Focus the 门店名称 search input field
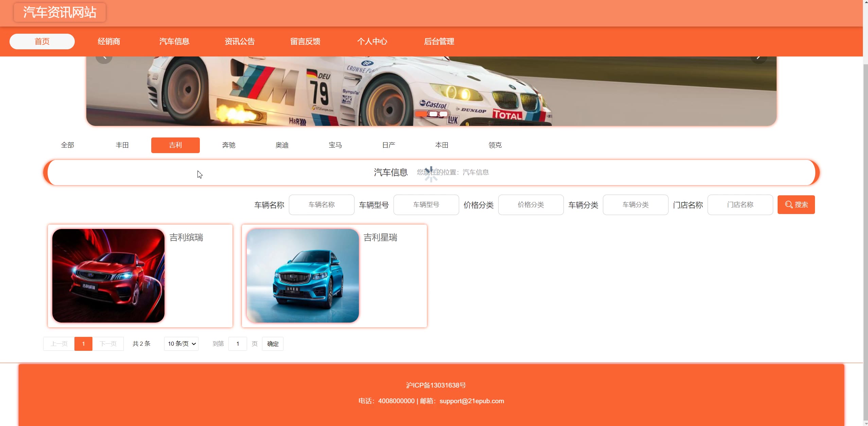The image size is (868, 426). (x=740, y=205)
